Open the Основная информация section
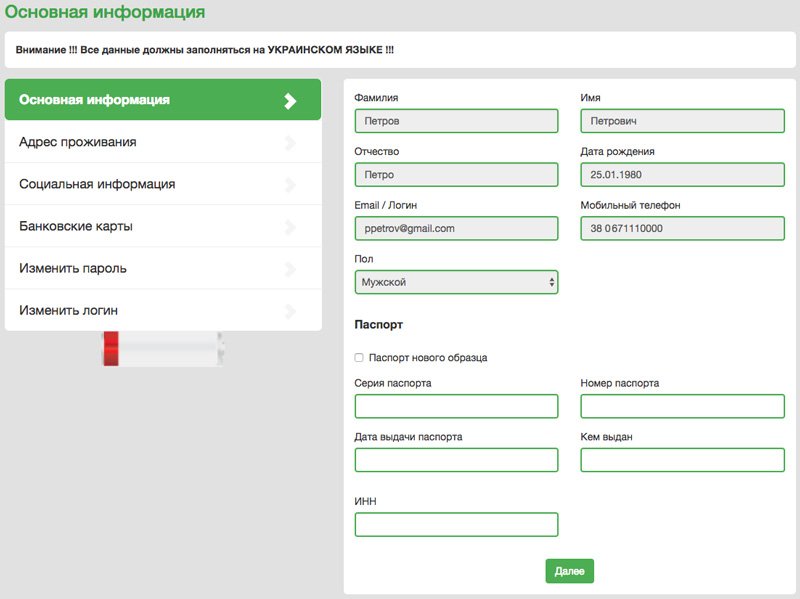 pyautogui.click(x=163, y=99)
